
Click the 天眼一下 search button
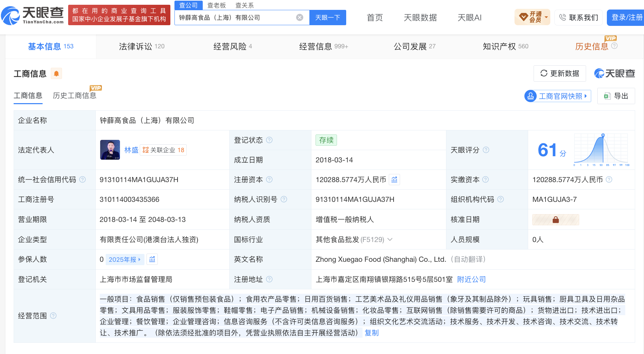pos(328,17)
